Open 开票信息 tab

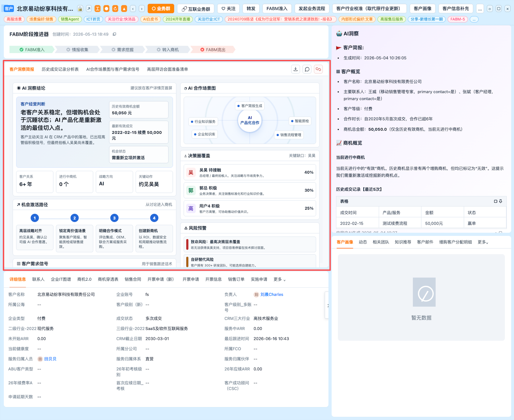(213, 279)
